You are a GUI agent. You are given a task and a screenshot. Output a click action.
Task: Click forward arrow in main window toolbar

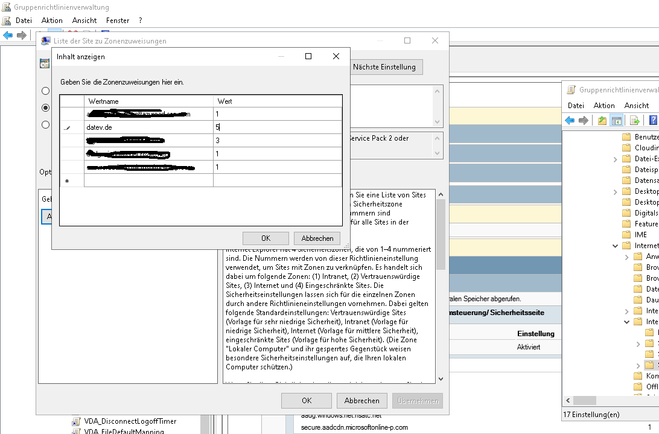22,34
